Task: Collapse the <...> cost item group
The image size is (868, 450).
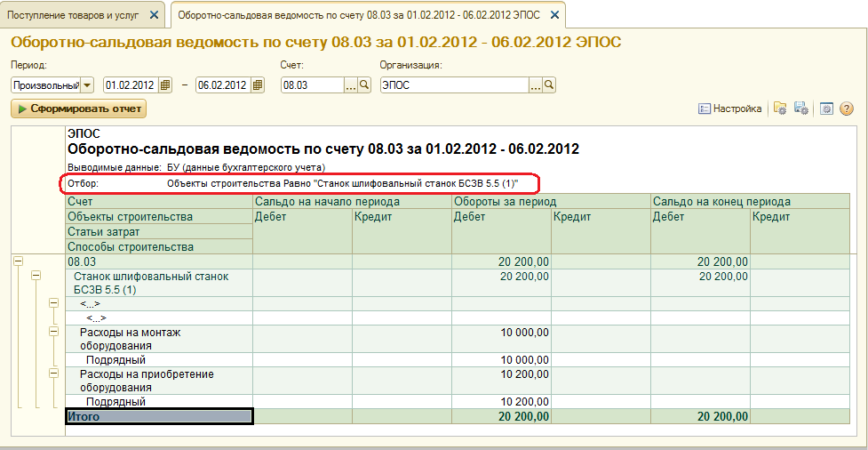Action: tap(53, 302)
